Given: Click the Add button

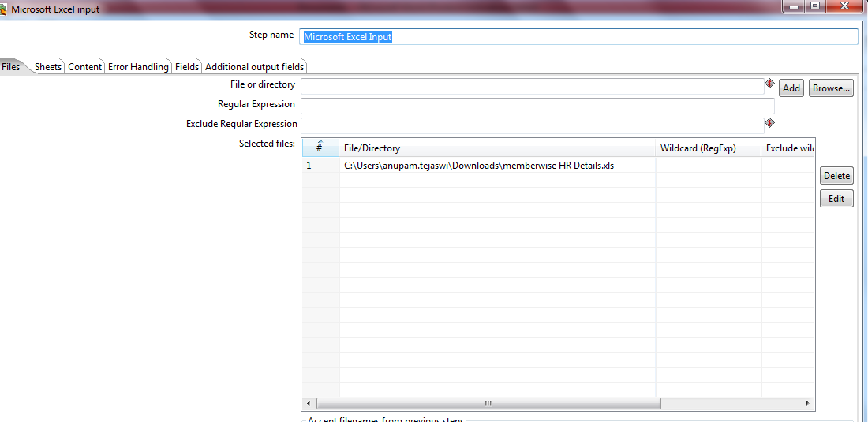Looking at the screenshot, I should click(791, 88).
